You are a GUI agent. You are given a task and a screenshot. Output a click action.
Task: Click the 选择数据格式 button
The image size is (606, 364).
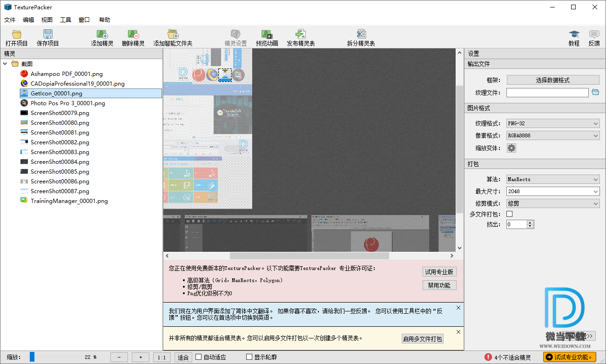pos(553,80)
